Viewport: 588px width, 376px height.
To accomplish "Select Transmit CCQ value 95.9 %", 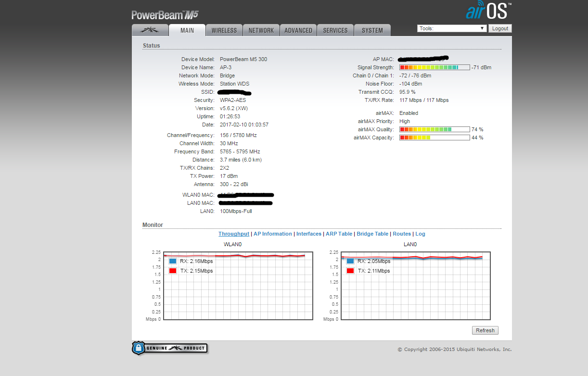I will point(408,92).
